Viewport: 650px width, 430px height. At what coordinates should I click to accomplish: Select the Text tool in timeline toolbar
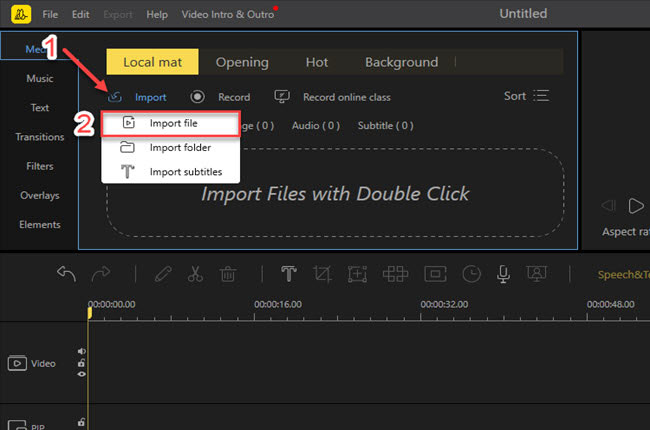tap(288, 274)
